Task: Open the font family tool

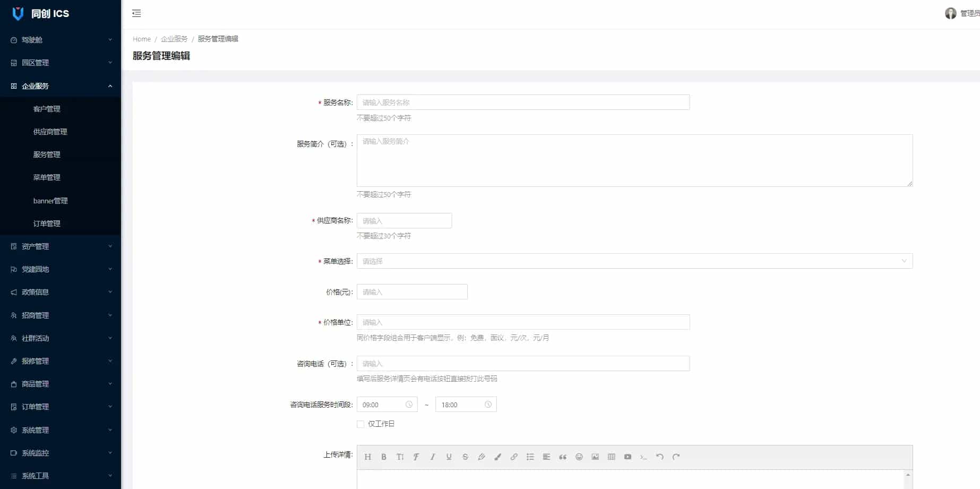Action: pos(416,457)
